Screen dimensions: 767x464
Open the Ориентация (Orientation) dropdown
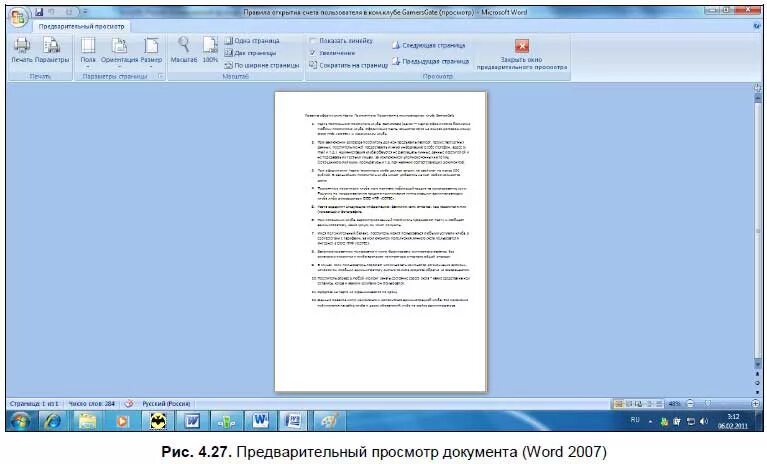(x=119, y=52)
